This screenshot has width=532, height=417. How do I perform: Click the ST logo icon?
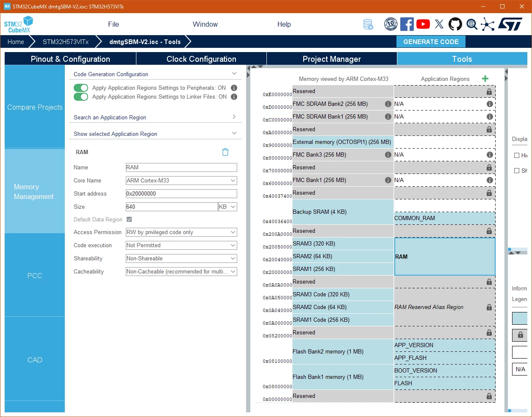(510, 24)
